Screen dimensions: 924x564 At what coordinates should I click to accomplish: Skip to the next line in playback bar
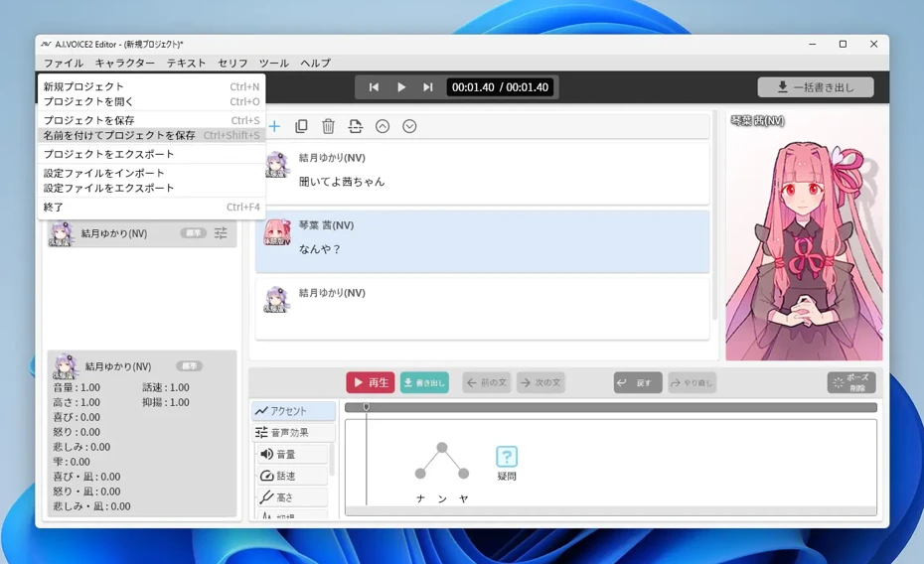[x=428, y=87]
